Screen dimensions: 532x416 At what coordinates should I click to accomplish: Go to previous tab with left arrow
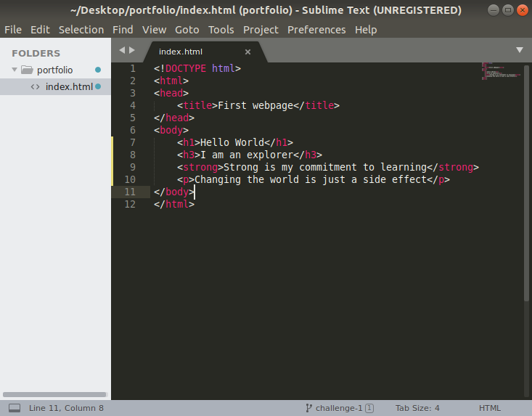(x=122, y=50)
